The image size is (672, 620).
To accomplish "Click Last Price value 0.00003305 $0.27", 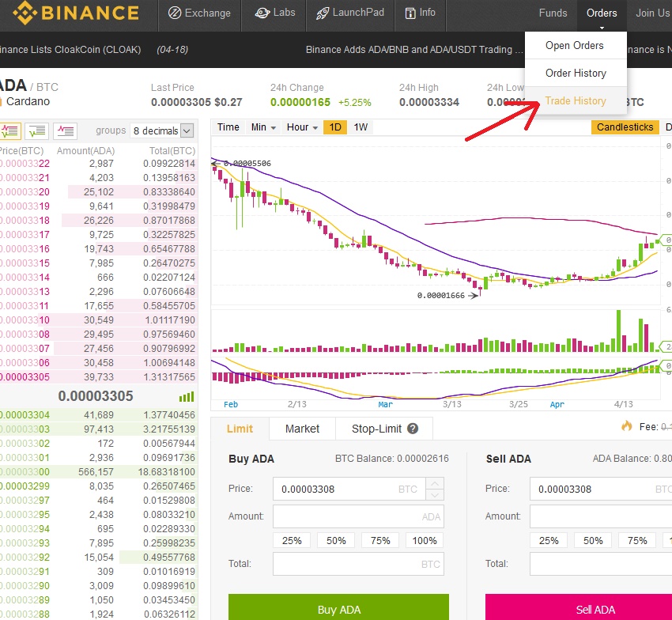I will (x=196, y=103).
